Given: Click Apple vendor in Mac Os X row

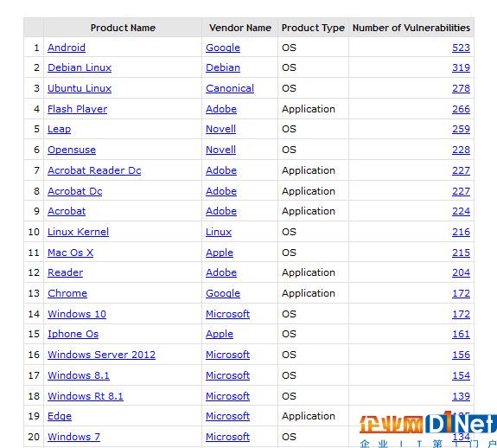Looking at the screenshot, I should 220,253.
